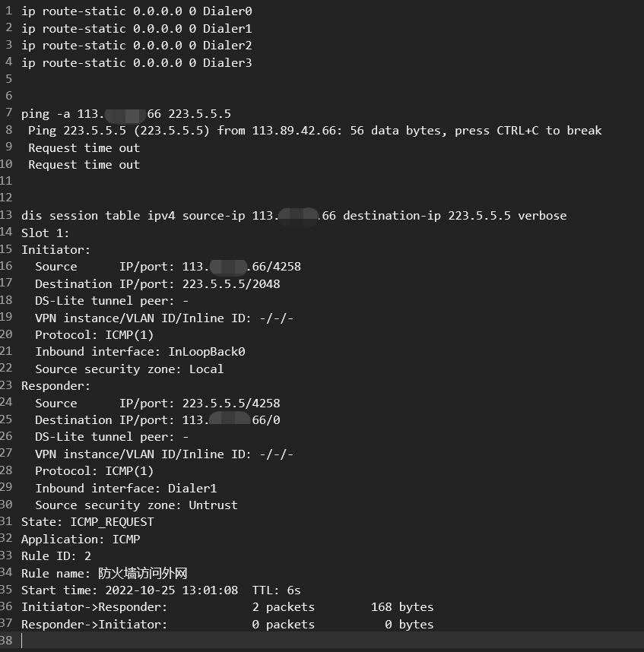Click the 'ip route-static 0.0.0.0 0 Dialer0' line
Image resolution: width=644 pixels, height=652 pixels.
point(137,11)
